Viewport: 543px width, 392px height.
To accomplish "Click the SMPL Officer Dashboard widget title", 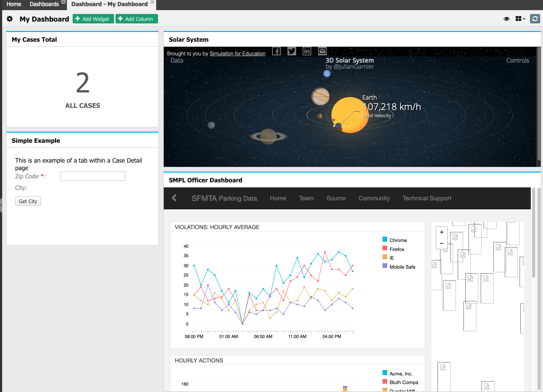I will point(205,180).
